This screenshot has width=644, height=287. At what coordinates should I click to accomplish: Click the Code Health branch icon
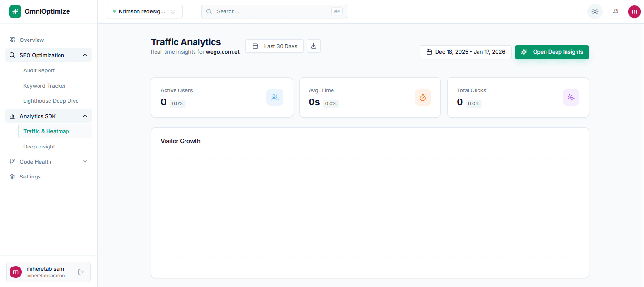(12, 162)
